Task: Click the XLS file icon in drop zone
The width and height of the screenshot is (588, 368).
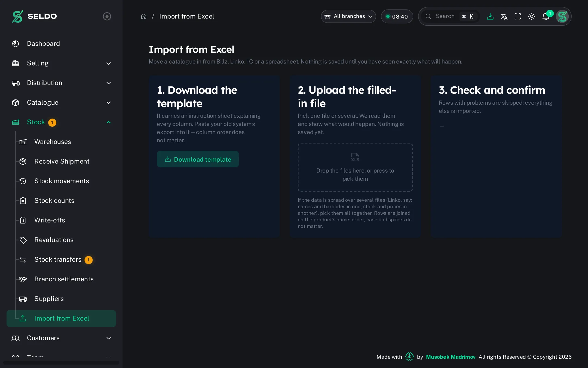Action: 355,157
